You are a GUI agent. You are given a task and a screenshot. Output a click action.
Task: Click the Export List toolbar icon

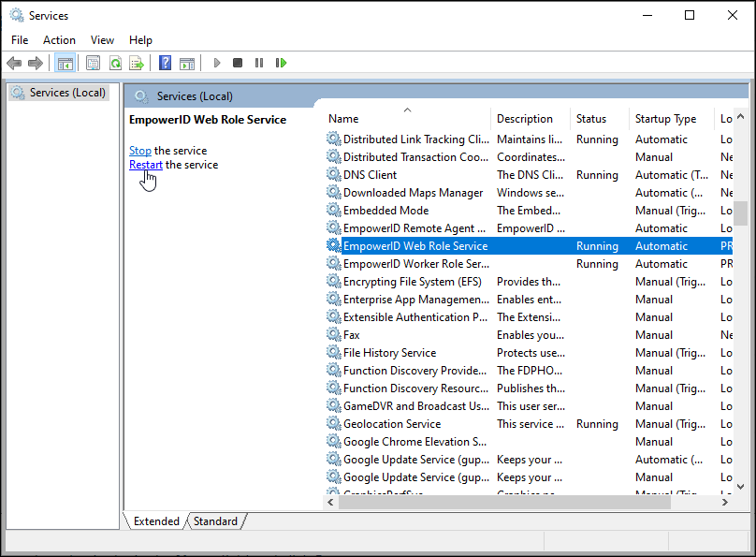click(137, 63)
